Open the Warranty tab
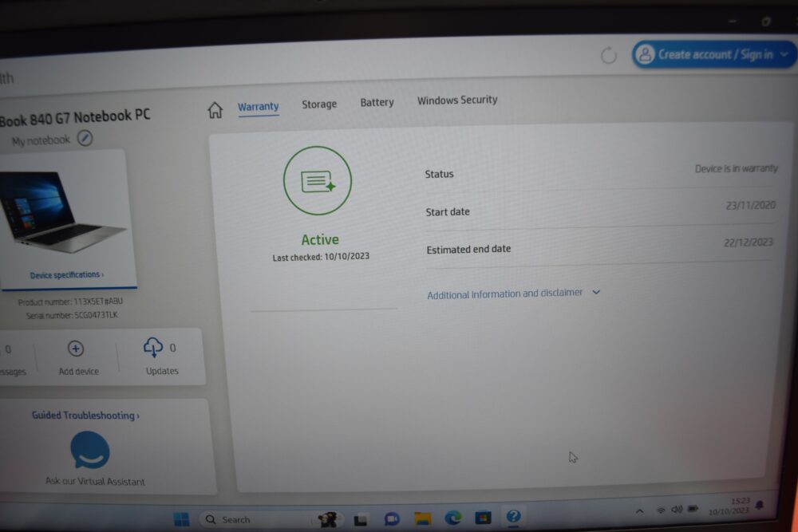Viewport: 798px width, 532px height. pos(258,107)
